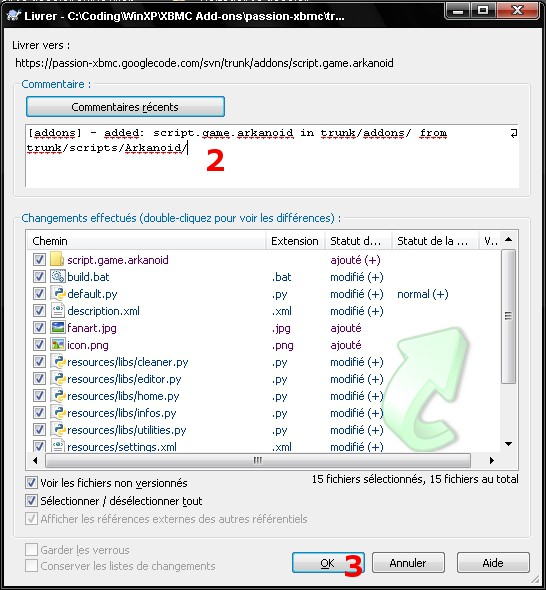This screenshot has width=546, height=590.
Task: Click the description.xml file icon
Action: coord(58,310)
